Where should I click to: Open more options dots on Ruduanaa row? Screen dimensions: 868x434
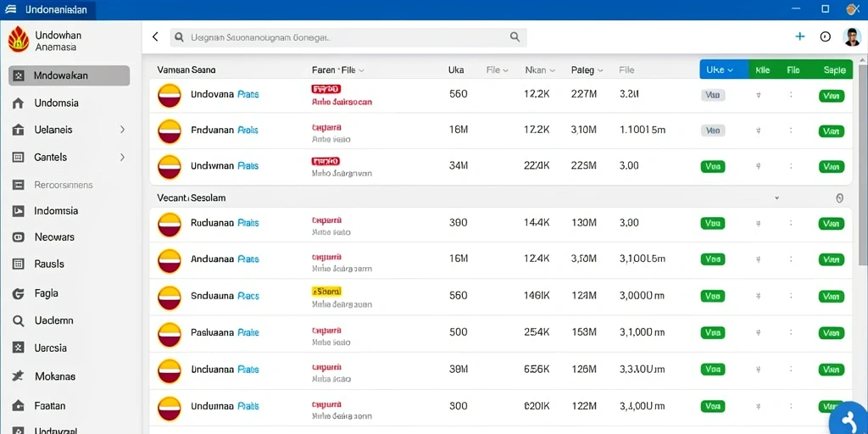click(x=791, y=224)
